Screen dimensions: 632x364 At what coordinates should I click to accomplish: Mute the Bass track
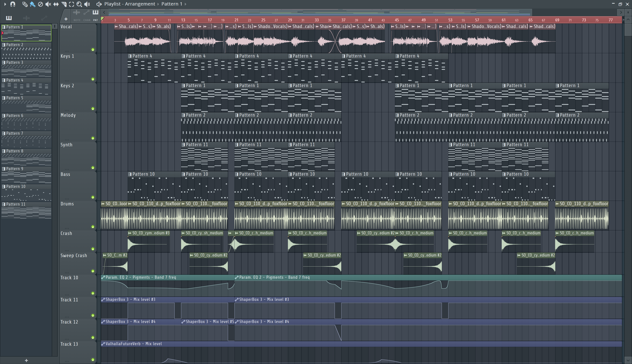coord(93,197)
